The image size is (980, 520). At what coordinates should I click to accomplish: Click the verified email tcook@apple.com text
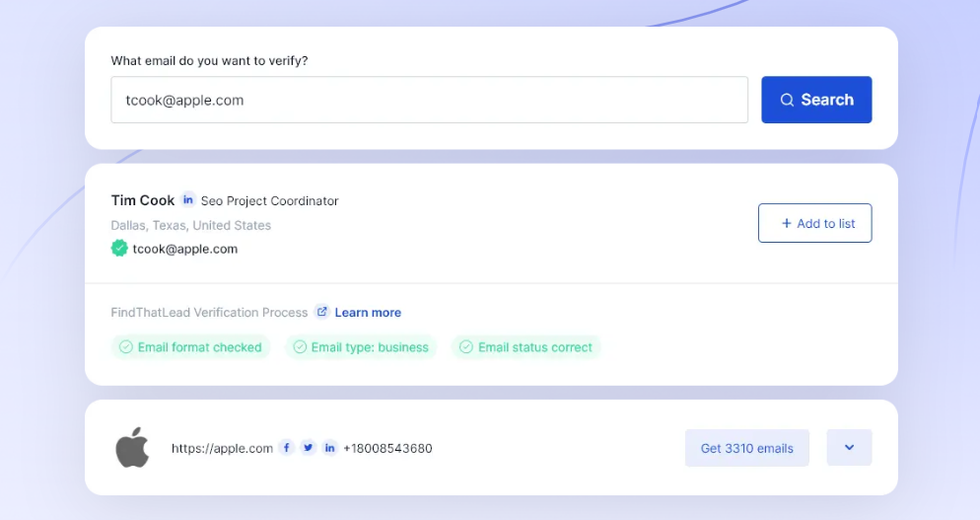tap(185, 249)
